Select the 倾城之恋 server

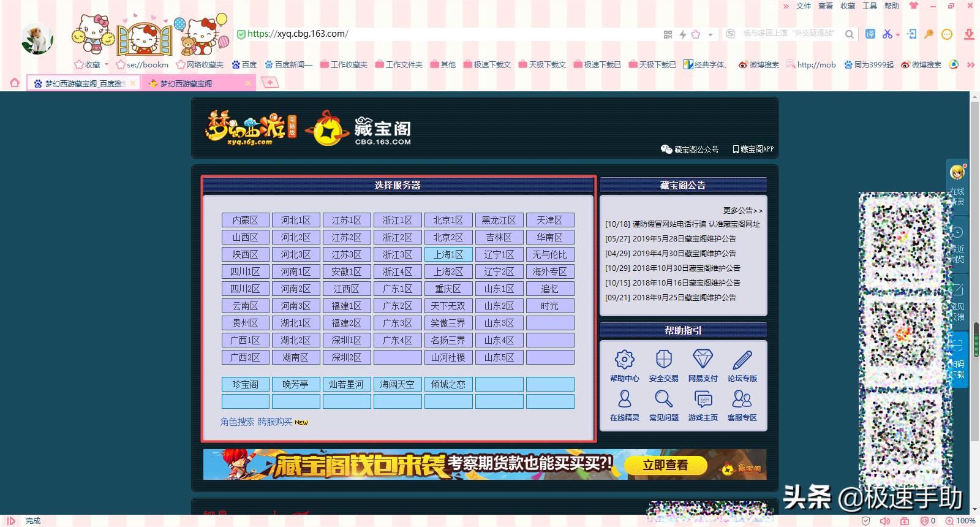[x=448, y=384]
